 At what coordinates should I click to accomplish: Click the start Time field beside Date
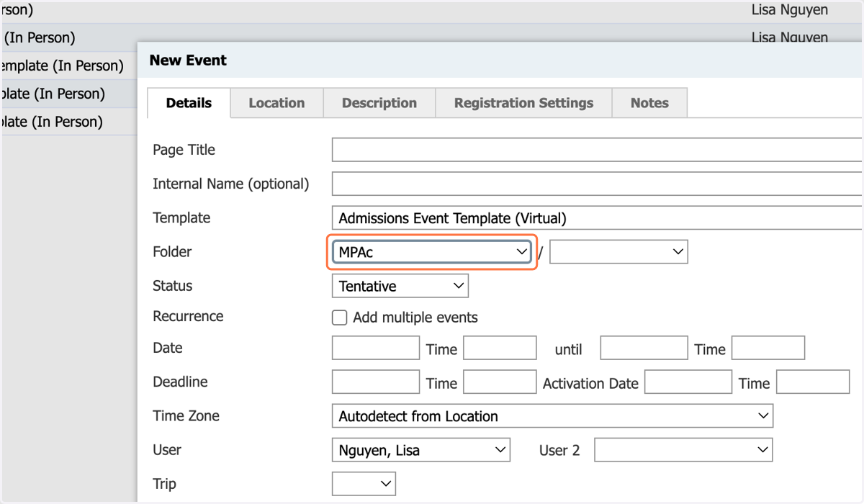[x=500, y=348]
